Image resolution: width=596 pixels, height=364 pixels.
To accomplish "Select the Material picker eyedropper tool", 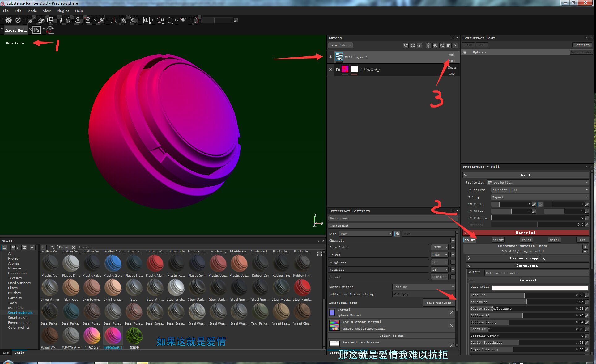I will click(x=101, y=20).
